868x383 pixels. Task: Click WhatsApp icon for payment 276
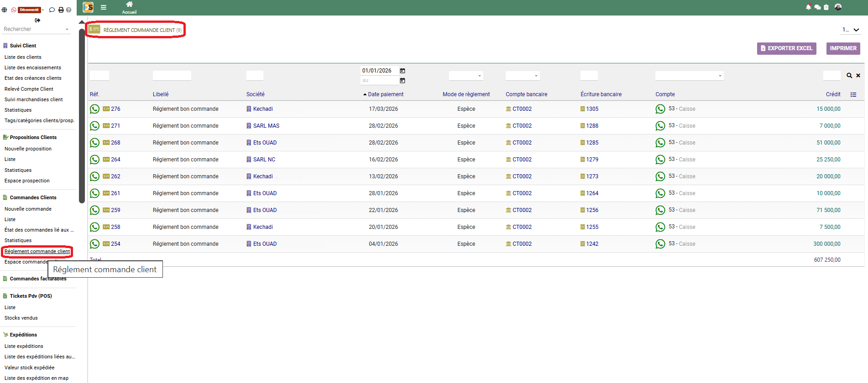(94, 109)
